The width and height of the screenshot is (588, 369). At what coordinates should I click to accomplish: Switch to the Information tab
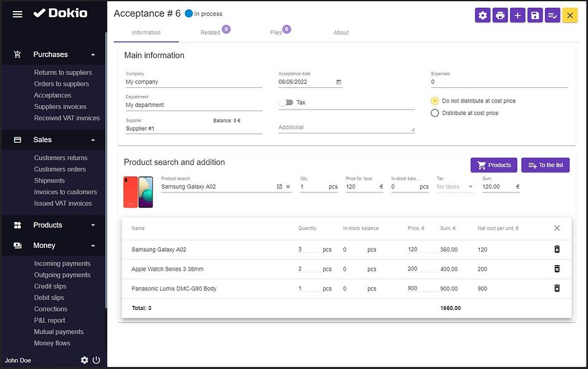(146, 33)
